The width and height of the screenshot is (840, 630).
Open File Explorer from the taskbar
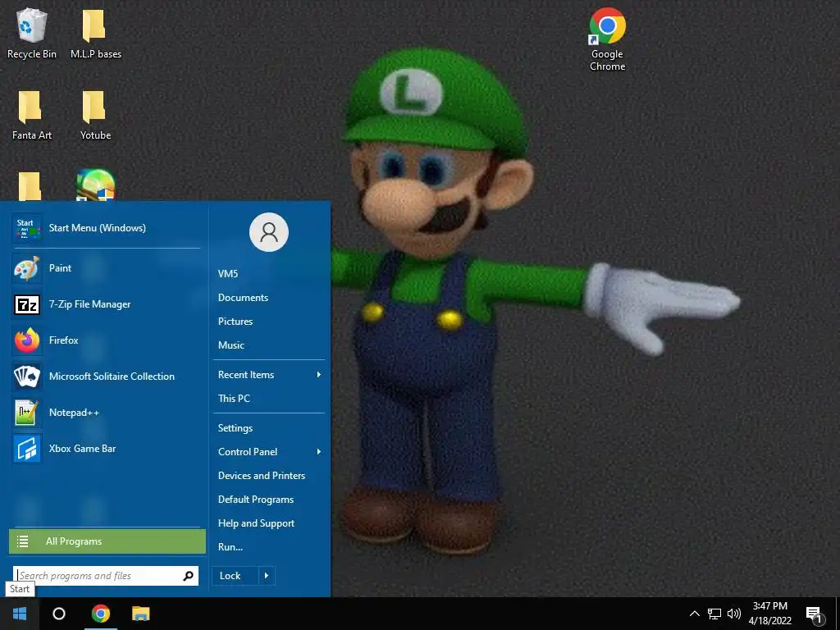pyautogui.click(x=141, y=614)
